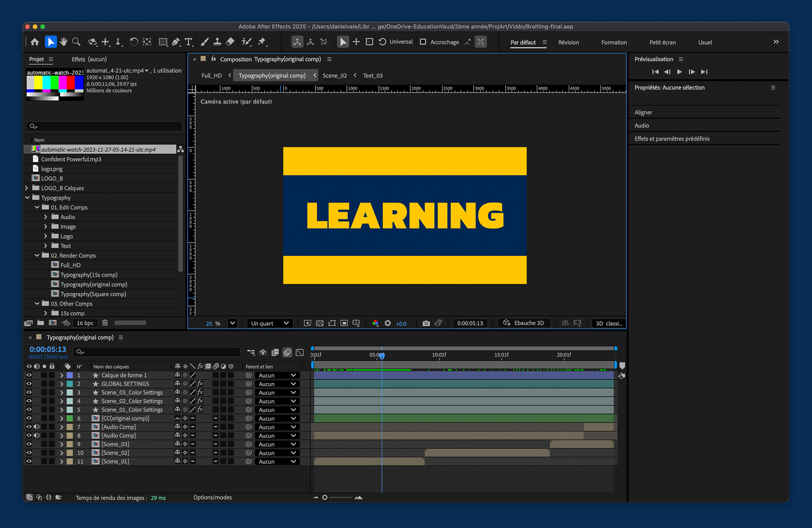Viewport: 812px width, 528px height.
Task: Select the Puppet Pin tool
Action: point(262,42)
